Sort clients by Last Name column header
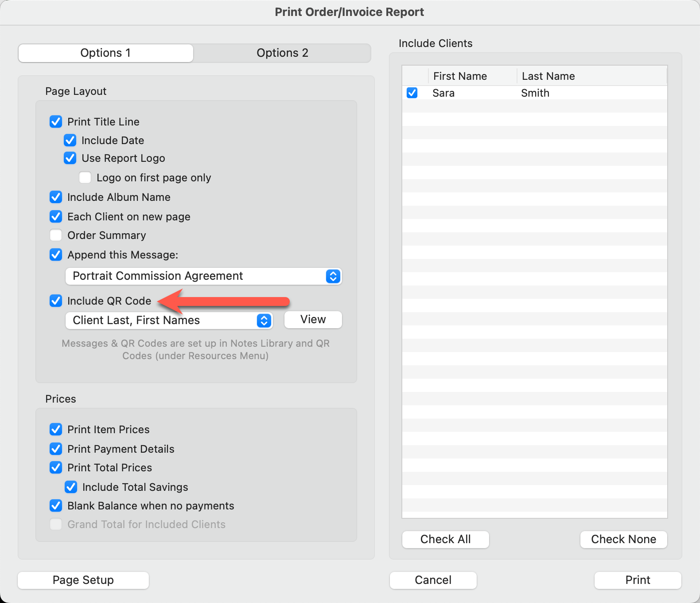 [x=548, y=76]
